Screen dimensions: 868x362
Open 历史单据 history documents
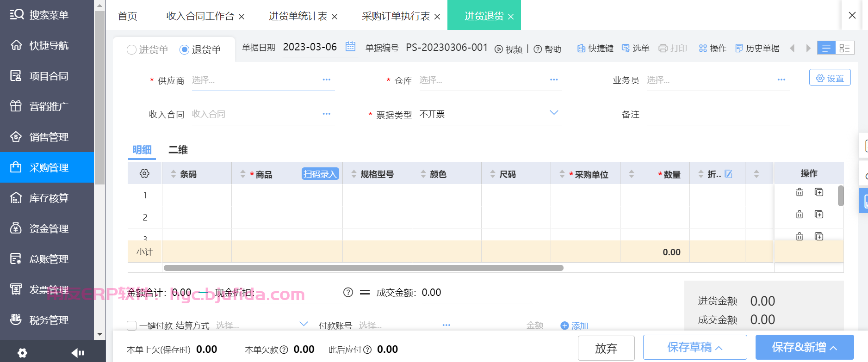[757, 48]
